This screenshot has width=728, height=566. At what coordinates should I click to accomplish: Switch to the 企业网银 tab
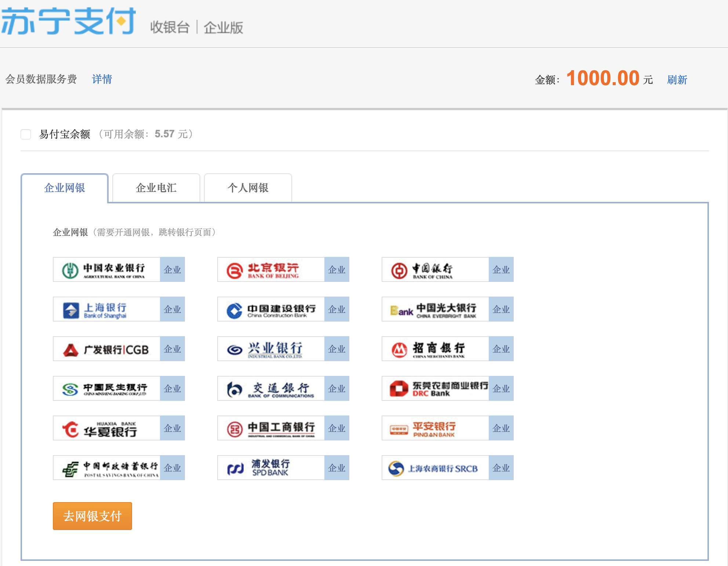coord(65,188)
